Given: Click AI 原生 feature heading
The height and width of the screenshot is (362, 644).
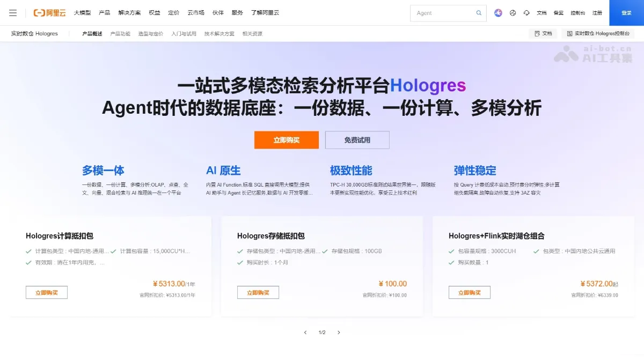Looking at the screenshot, I should pyautogui.click(x=223, y=171).
